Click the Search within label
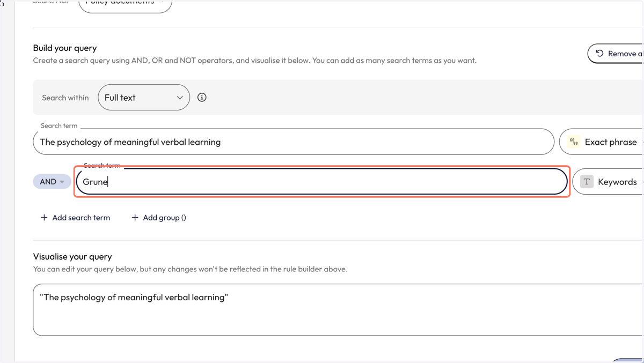644x363 pixels. click(65, 98)
